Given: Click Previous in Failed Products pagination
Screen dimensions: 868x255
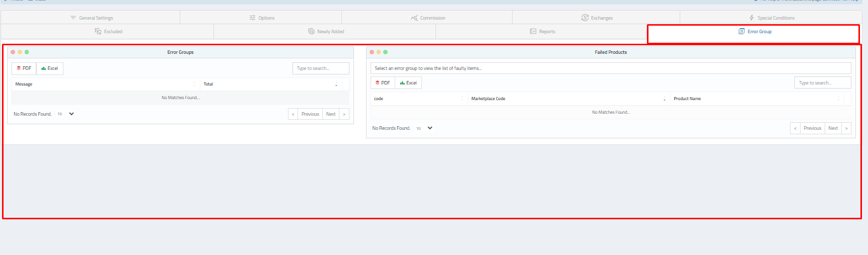Looking at the screenshot, I should coord(812,128).
